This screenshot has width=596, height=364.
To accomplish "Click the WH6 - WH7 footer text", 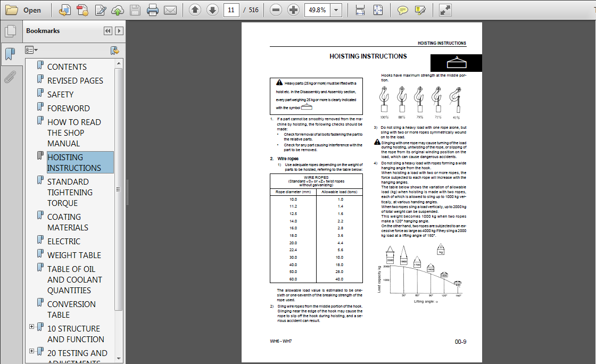I will coord(281,341).
